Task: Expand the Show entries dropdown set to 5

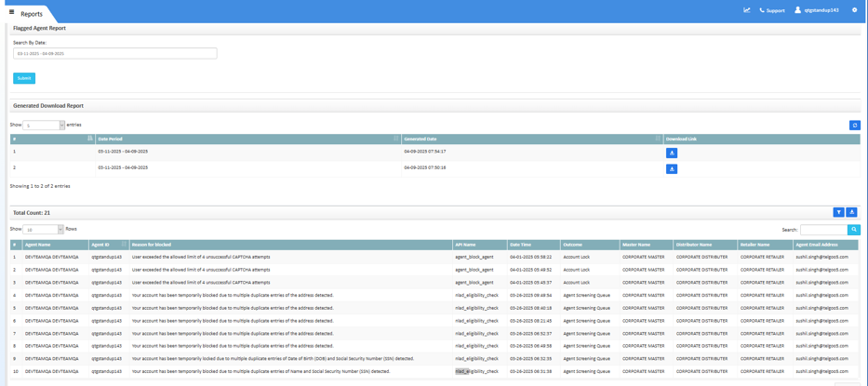Action: point(44,125)
